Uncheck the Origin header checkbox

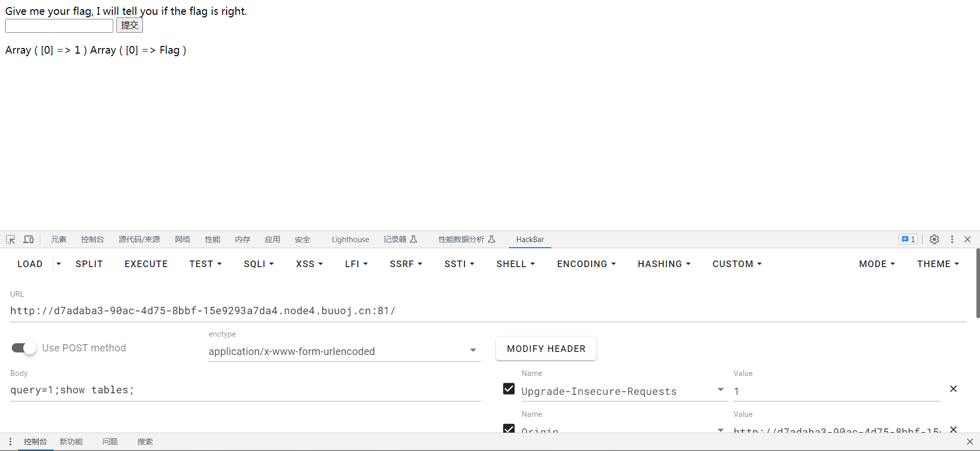click(509, 429)
